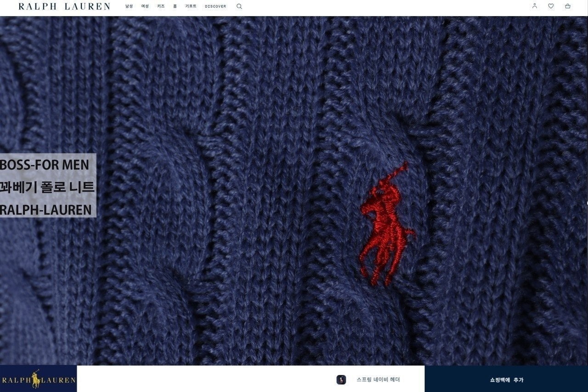This screenshot has height=392, width=588.
Task: Open the 여성 menu
Action: [145, 6]
